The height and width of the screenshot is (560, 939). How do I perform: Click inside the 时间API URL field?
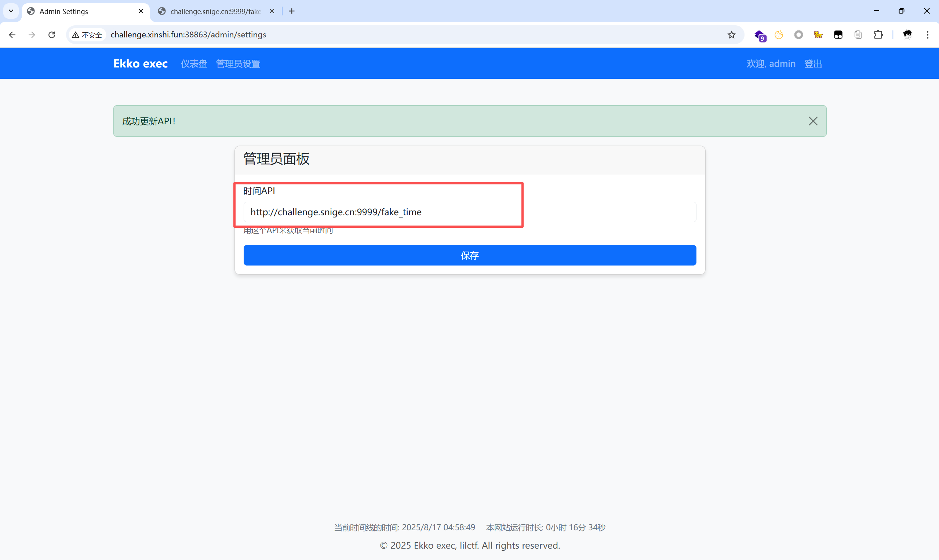[x=469, y=212]
